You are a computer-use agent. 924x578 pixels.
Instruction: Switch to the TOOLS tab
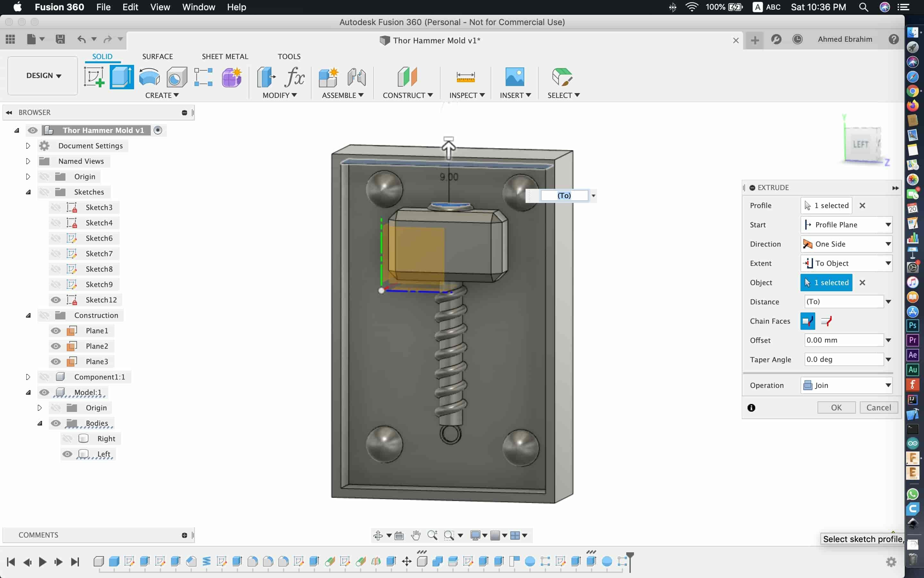click(289, 56)
